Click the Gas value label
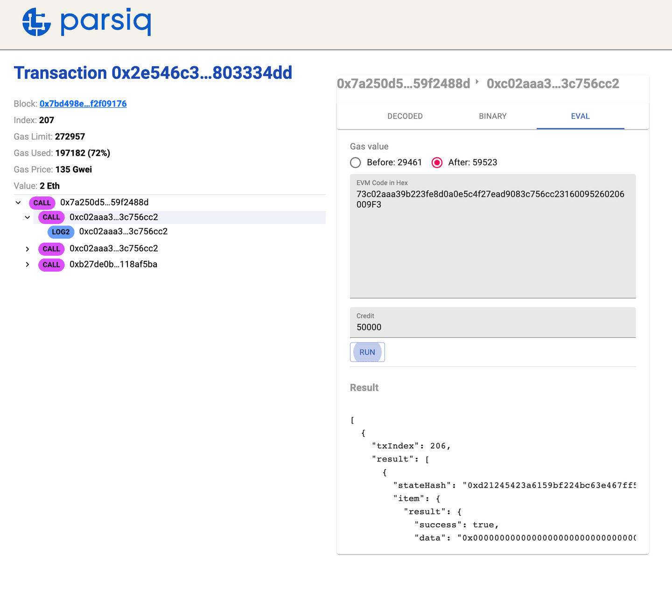Screen dimensions: 672x616 click(369, 147)
